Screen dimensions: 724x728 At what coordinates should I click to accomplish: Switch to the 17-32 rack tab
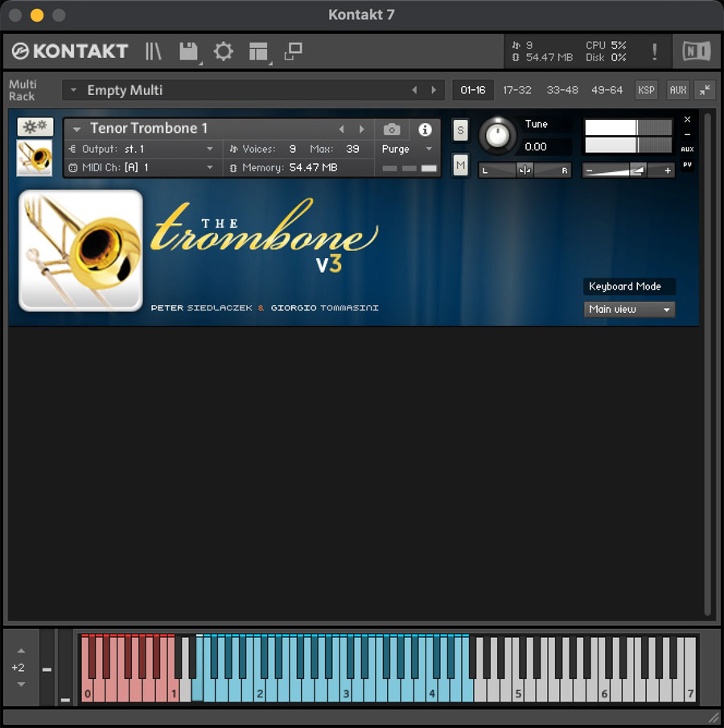(516, 90)
